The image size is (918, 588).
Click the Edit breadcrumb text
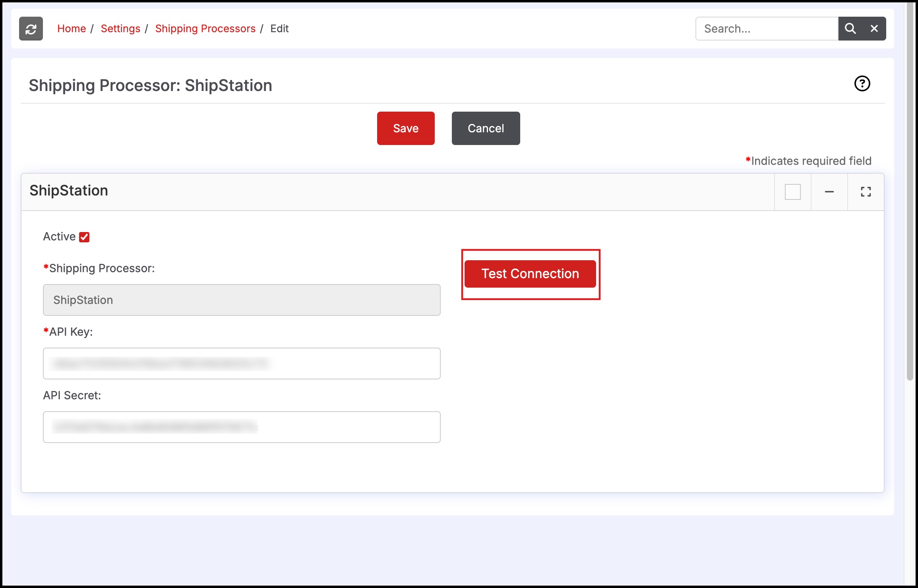(x=279, y=29)
